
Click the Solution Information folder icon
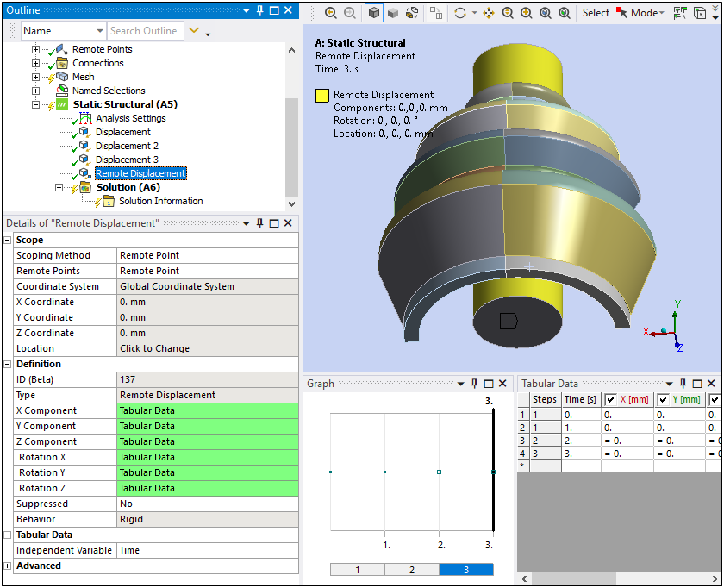pos(109,202)
